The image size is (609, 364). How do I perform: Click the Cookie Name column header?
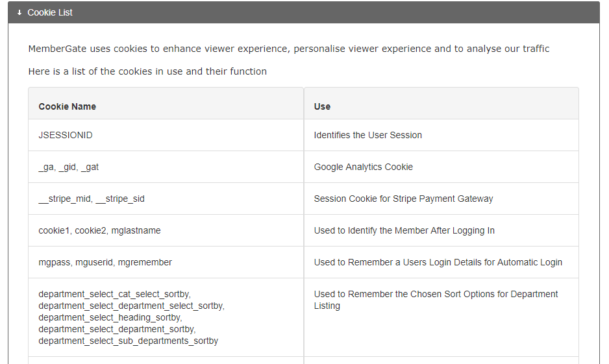68,106
